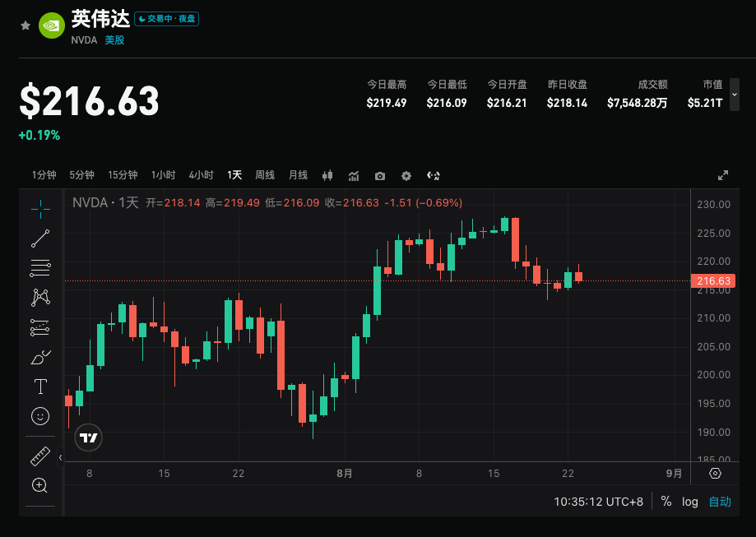Screen dimensions: 756x537
Task: Click turnover value $7,548.28万
Action: 638,103
